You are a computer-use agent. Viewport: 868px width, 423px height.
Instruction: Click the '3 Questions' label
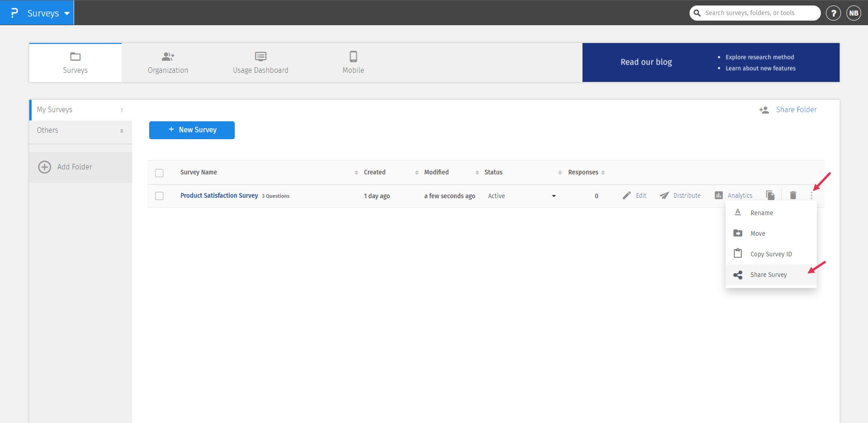coord(275,196)
